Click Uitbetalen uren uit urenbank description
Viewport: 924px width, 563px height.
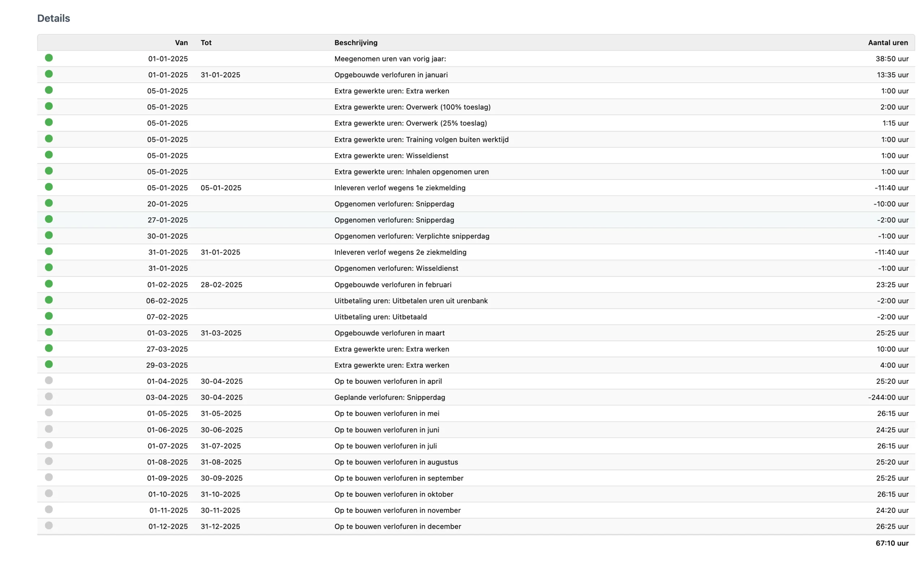click(411, 301)
